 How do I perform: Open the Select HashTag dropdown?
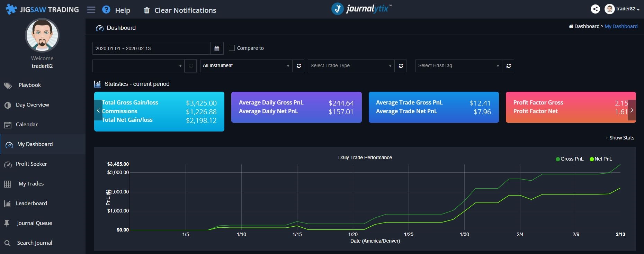tap(459, 66)
